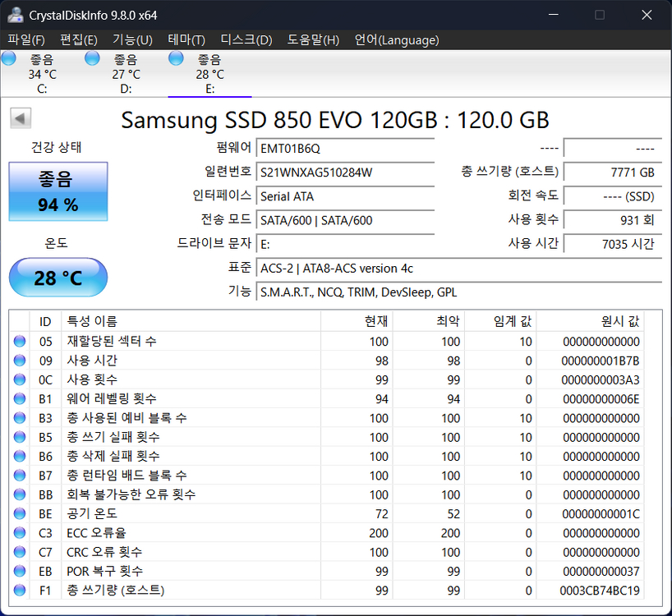Image resolution: width=672 pixels, height=616 pixels.
Task: Select the C: drive status orb
Action: pyautogui.click(x=8, y=58)
